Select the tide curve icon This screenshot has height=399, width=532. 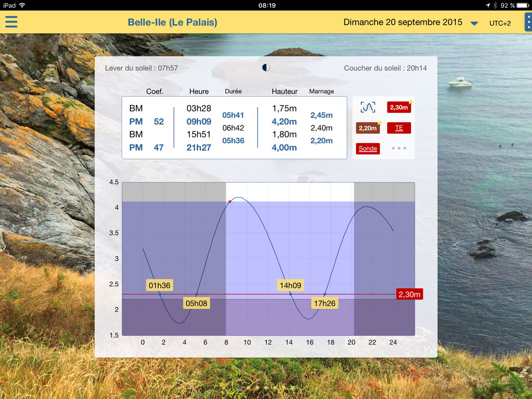368,107
